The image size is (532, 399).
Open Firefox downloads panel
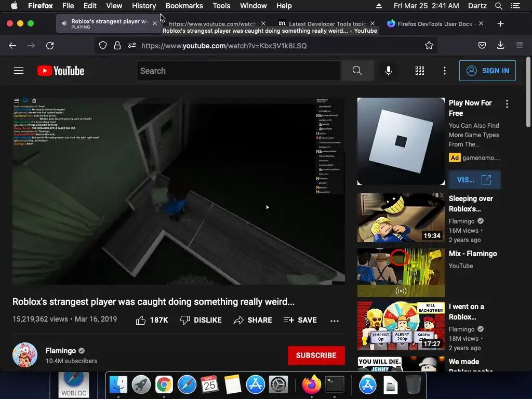pyautogui.click(x=500, y=46)
